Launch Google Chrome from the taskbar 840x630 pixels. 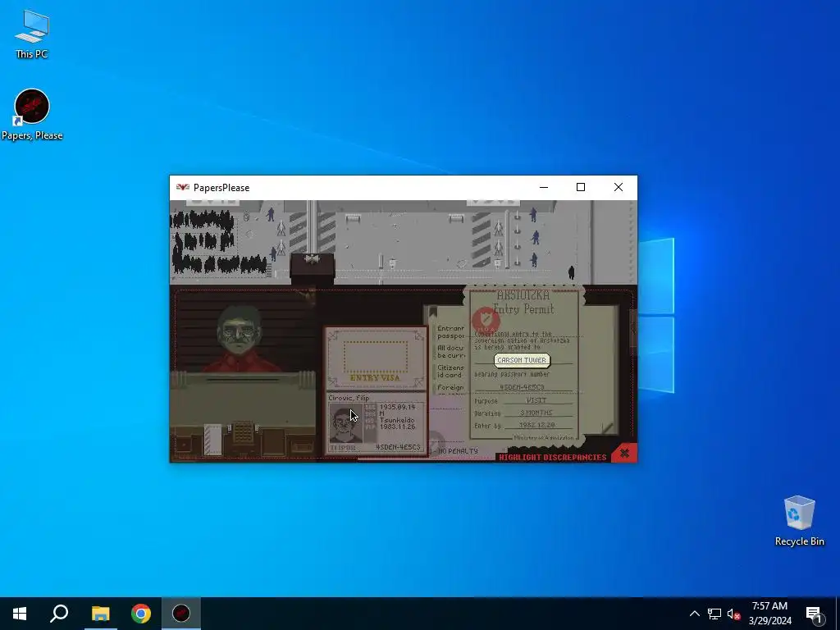[x=141, y=614]
